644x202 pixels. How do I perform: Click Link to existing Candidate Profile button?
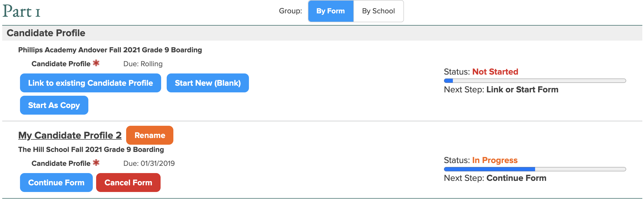90,83
